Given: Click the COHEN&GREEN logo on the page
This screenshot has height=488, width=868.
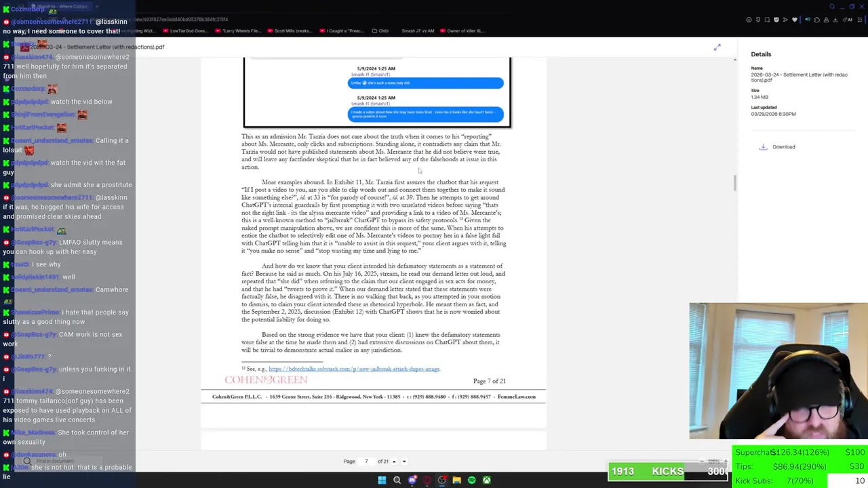Looking at the screenshot, I should click(x=266, y=380).
